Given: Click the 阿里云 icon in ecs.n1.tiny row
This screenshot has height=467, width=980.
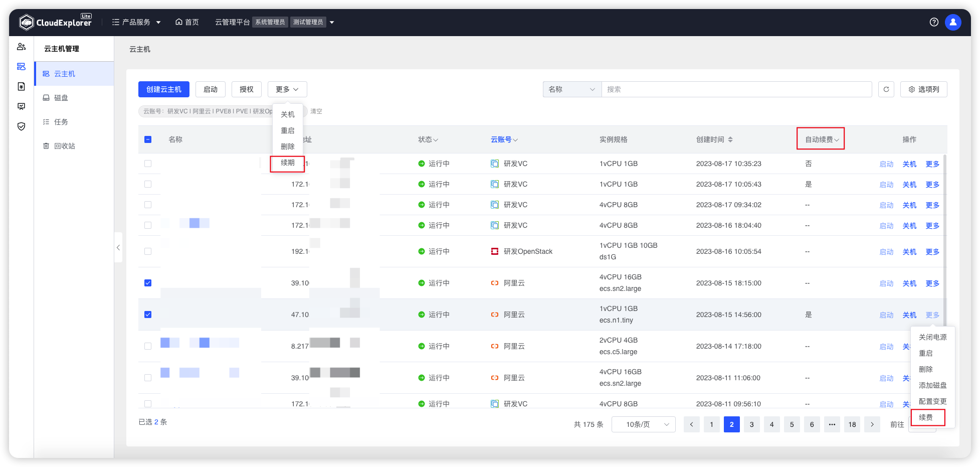Looking at the screenshot, I should pyautogui.click(x=495, y=315).
